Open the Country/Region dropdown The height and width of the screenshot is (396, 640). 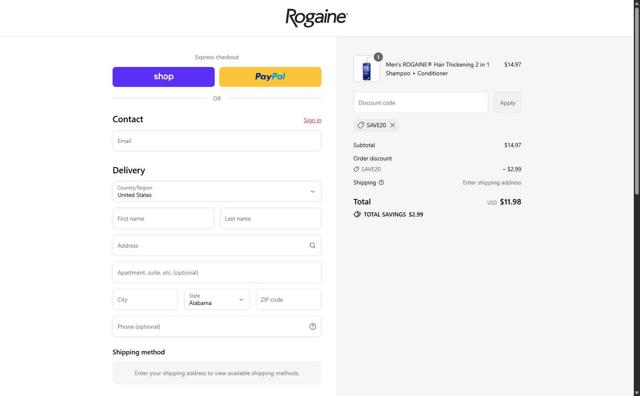(x=217, y=191)
